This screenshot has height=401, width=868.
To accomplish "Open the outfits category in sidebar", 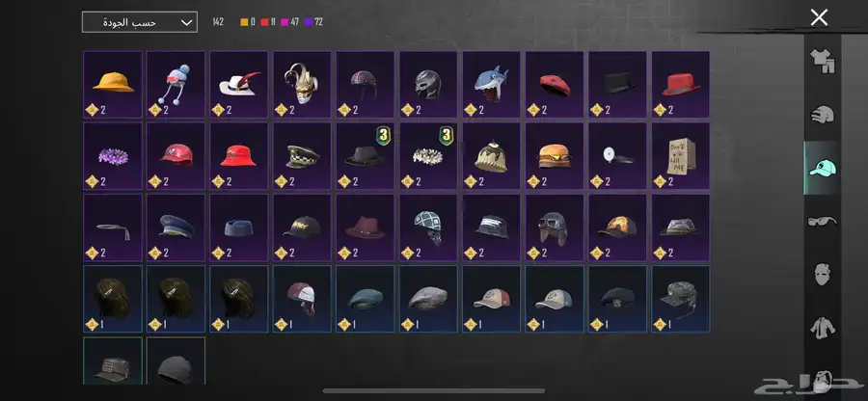I will (822, 62).
